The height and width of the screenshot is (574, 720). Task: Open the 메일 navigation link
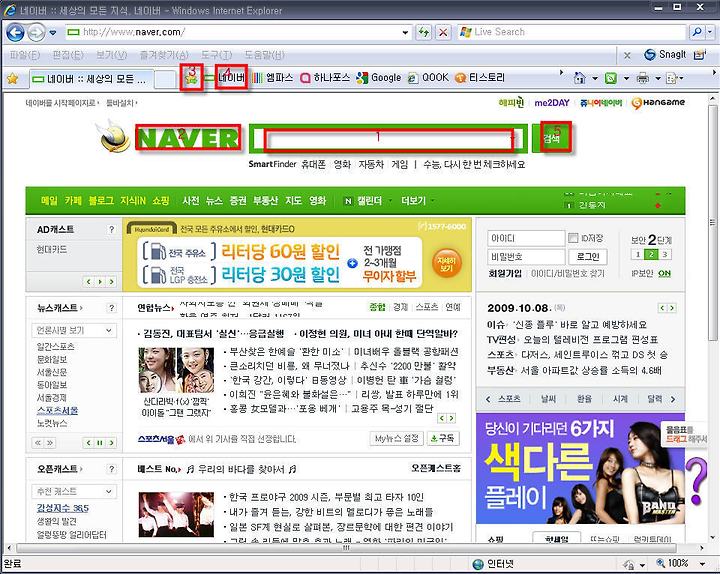click(x=49, y=201)
